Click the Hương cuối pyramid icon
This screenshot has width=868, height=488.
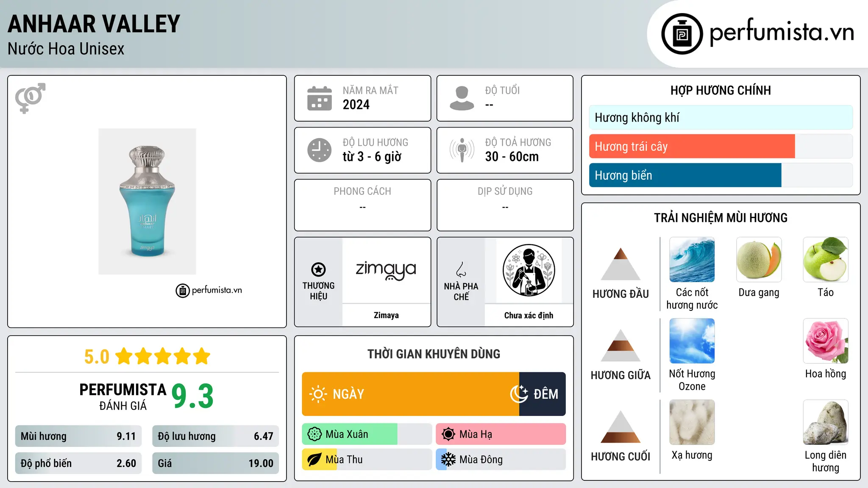(x=620, y=427)
